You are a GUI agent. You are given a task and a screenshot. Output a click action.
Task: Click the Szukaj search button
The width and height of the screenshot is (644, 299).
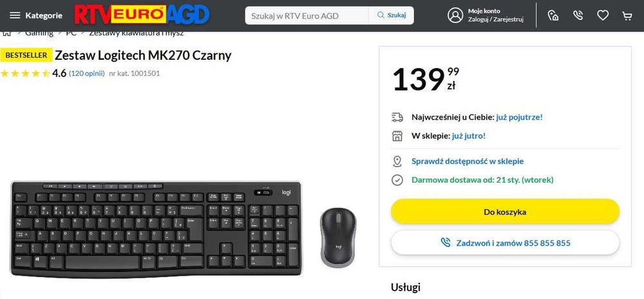pos(392,15)
